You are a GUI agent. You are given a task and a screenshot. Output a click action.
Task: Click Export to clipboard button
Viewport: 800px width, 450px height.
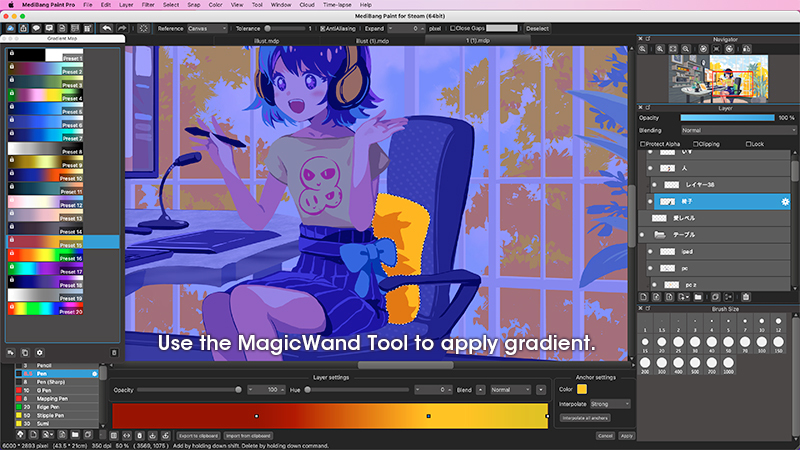pyautogui.click(x=198, y=436)
